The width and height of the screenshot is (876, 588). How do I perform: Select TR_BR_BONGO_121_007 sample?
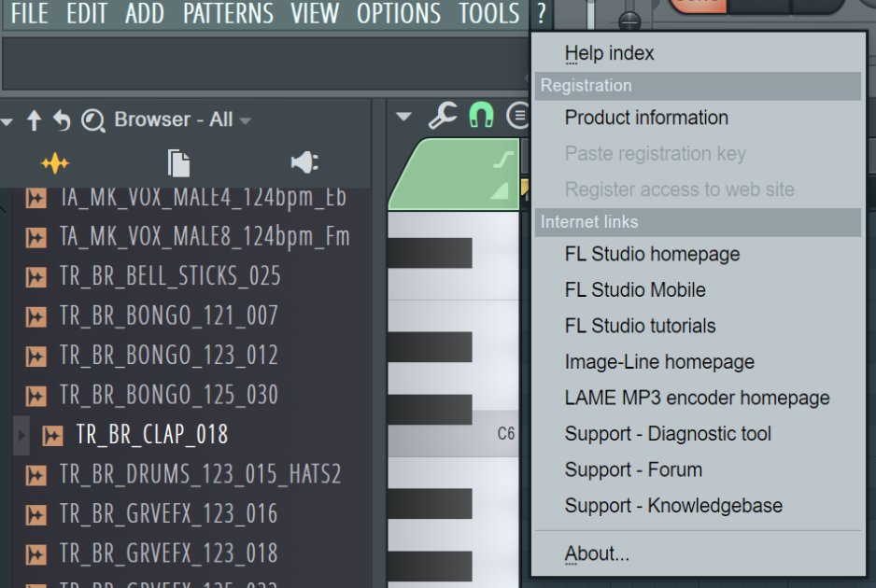(169, 316)
